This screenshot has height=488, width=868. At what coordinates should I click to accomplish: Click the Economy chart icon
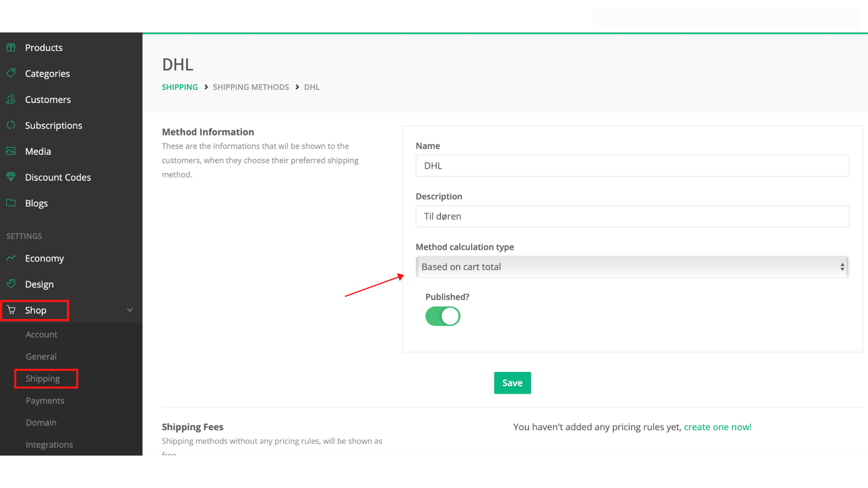tap(11, 258)
